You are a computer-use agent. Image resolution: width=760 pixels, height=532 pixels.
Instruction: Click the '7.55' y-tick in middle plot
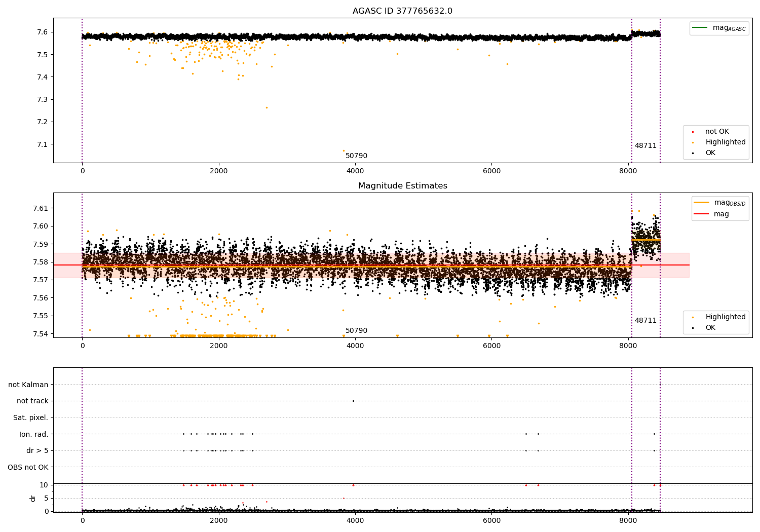point(41,316)
